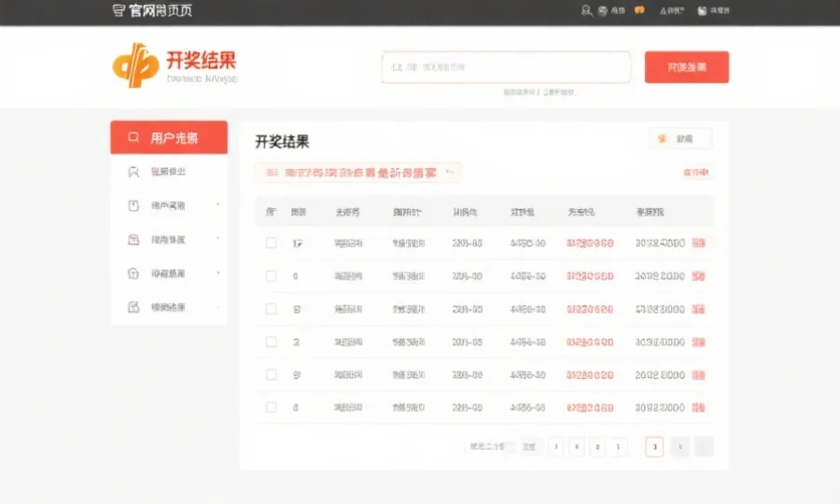The height and width of the screenshot is (504, 840).
Task: Click the fifth sidebar item's edit-note icon
Action: [133, 307]
